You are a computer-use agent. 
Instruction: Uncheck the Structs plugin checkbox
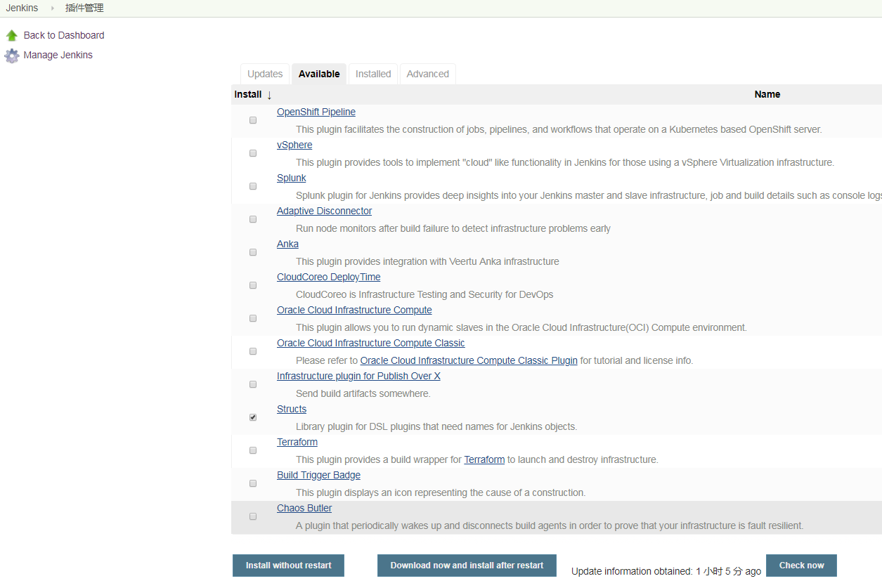pyautogui.click(x=252, y=417)
